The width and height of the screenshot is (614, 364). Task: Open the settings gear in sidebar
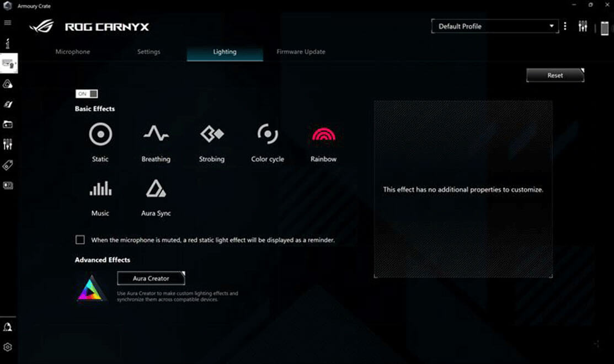(7, 347)
